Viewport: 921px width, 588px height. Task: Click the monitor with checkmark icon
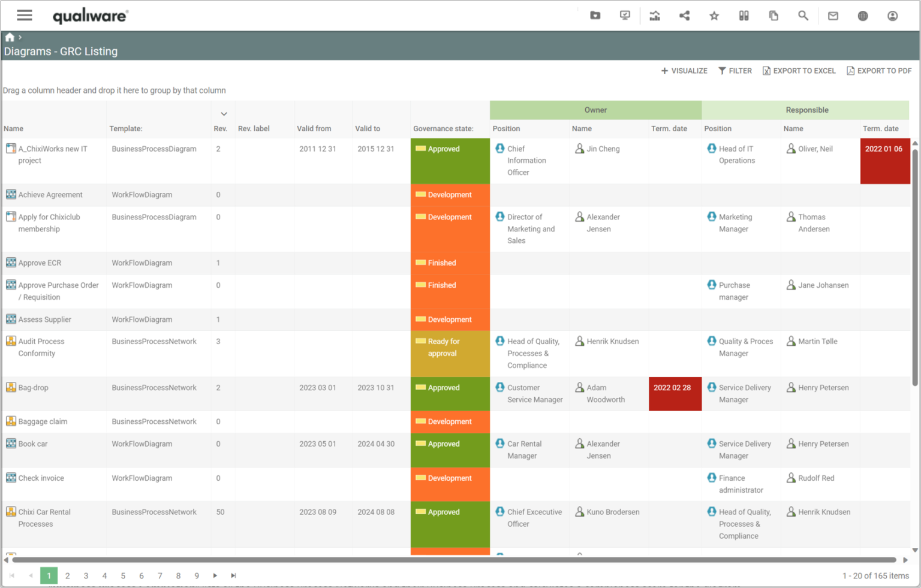click(625, 15)
